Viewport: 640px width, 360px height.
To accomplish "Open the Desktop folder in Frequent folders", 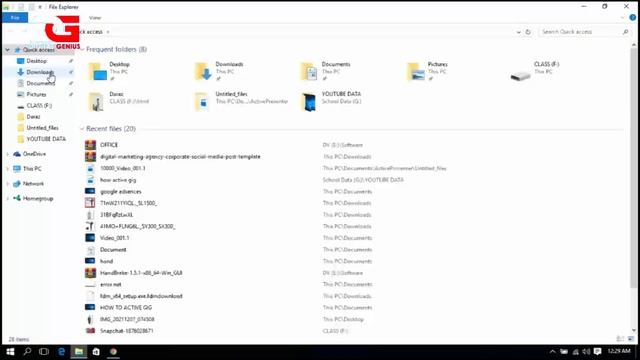I will (x=109, y=71).
